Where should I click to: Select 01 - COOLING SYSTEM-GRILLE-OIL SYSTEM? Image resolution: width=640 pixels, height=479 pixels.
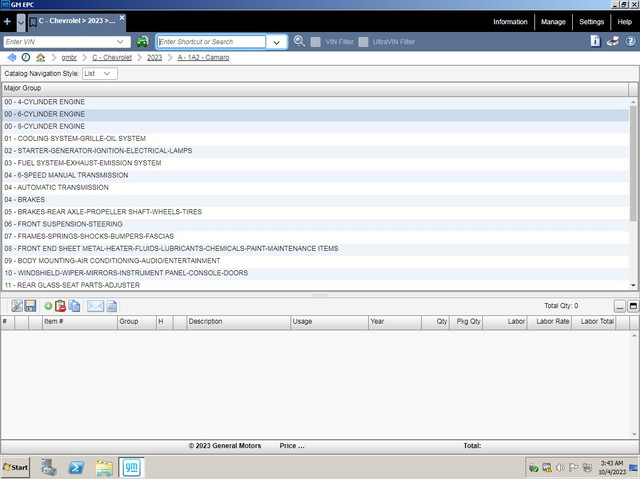pyautogui.click(x=315, y=139)
